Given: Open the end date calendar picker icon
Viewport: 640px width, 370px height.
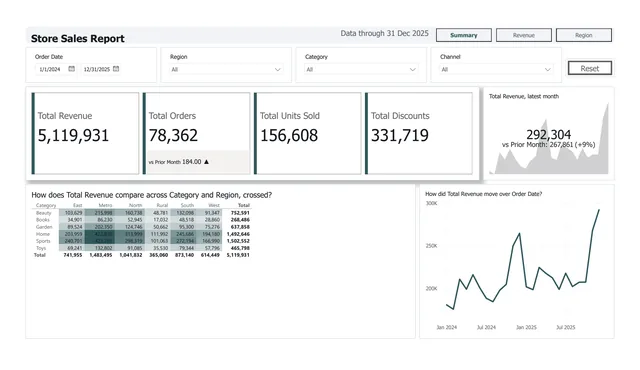Looking at the screenshot, I should coord(116,69).
